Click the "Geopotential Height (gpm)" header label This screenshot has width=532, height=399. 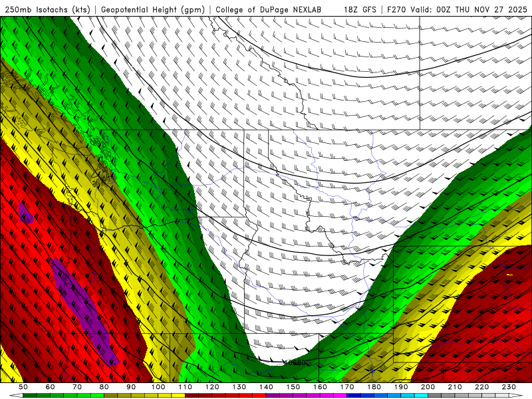(x=153, y=9)
